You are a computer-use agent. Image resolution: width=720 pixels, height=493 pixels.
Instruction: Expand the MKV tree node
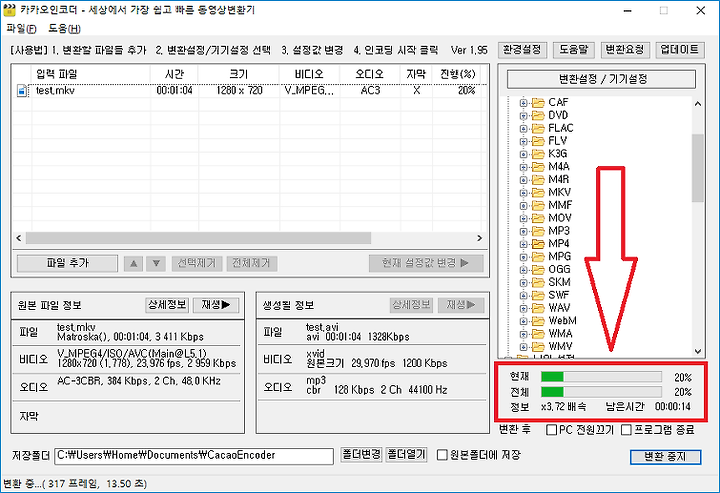(523, 193)
